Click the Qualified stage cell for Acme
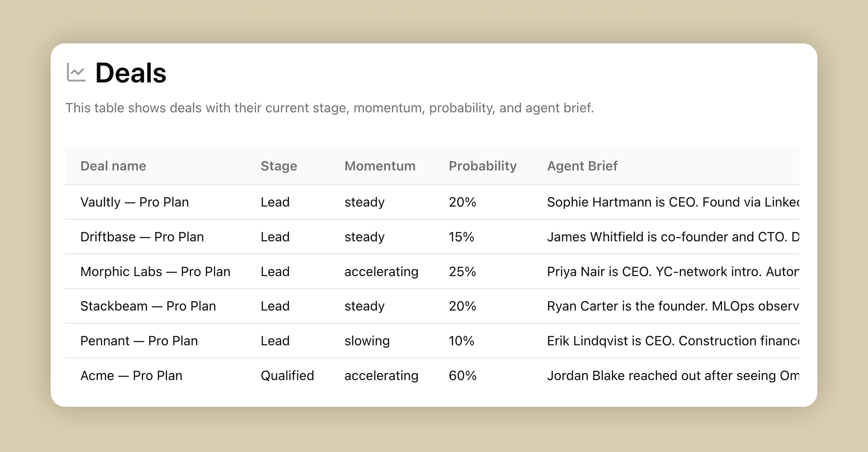This screenshot has height=452, width=868. coord(287,376)
